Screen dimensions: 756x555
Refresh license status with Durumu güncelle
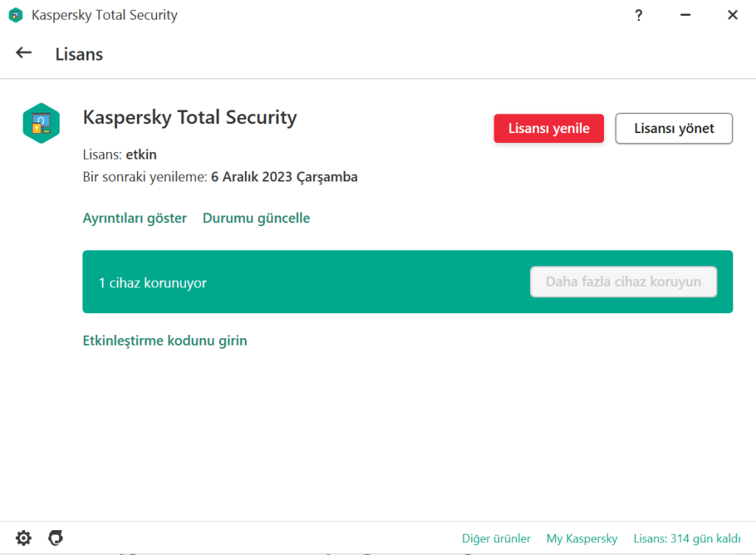pos(256,218)
